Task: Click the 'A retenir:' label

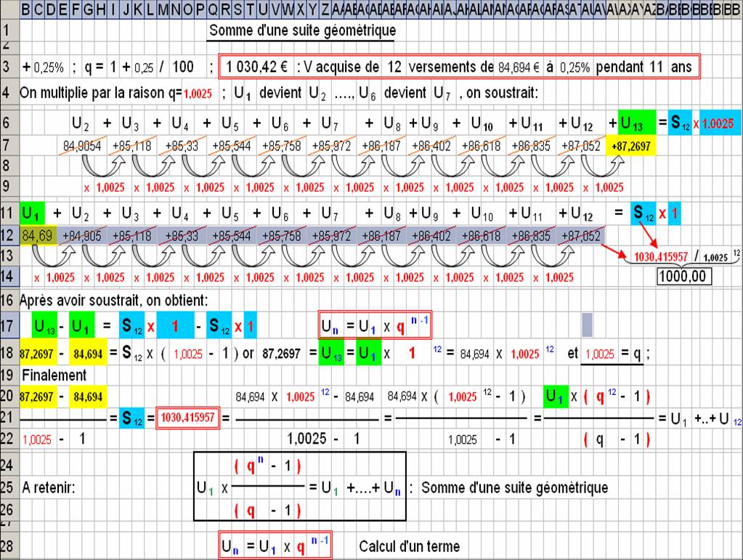Action: pos(49,487)
